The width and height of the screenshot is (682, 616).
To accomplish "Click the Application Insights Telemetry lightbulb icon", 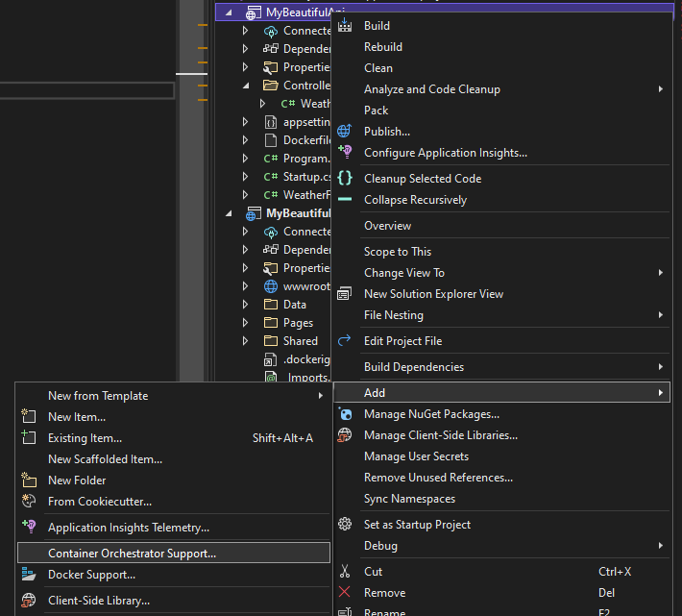I will click(x=29, y=527).
